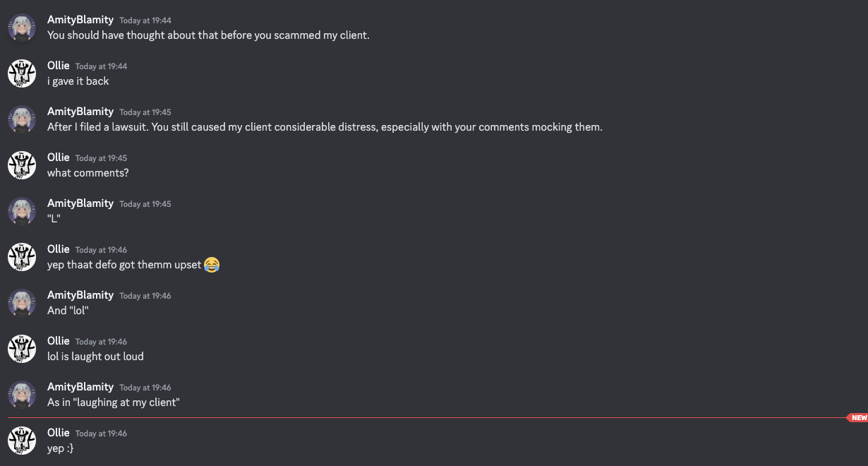868x466 pixels.
Task: Open Ollie's username above "i gave it back"
Action: pos(59,66)
